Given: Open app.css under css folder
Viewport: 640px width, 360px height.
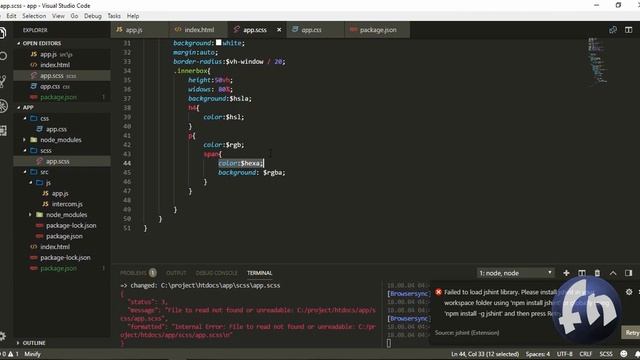Looking at the screenshot, I should tap(62, 129).
